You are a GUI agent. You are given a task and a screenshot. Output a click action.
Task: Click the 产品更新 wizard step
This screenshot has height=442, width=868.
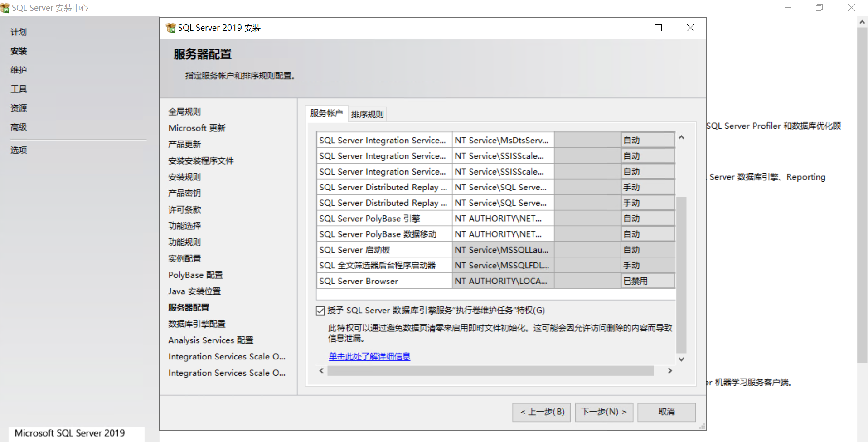click(x=184, y=144)
